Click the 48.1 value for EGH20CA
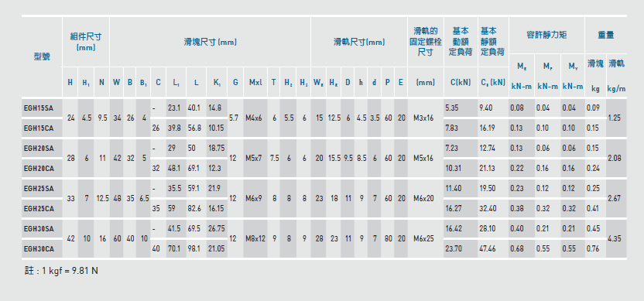The image size is (644, 301). click(174, 169)
